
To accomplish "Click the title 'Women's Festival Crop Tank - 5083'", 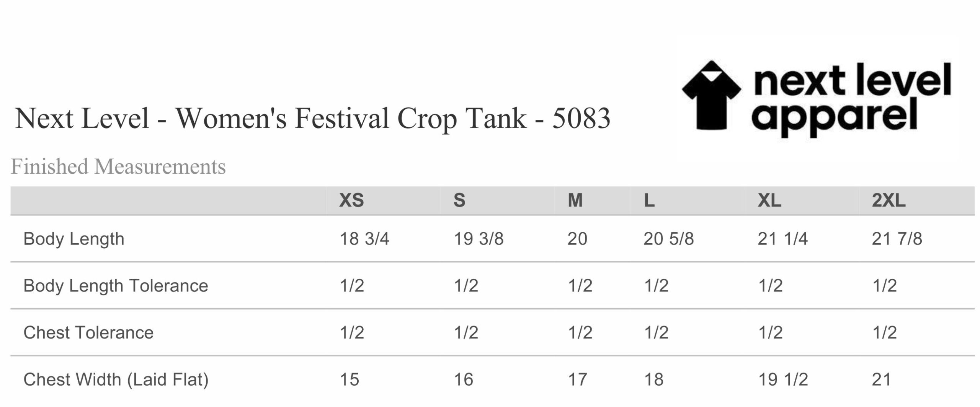I will [x=393, y=119].
